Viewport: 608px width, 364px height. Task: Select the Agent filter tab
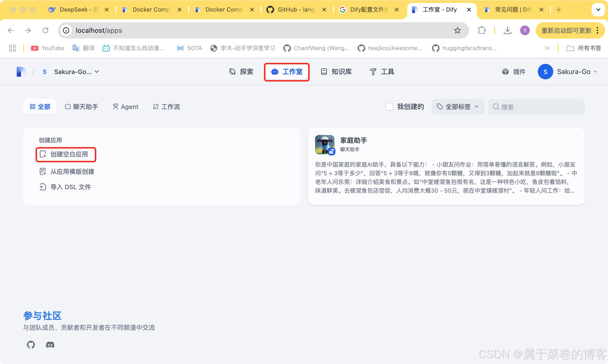tap(125, 107)
